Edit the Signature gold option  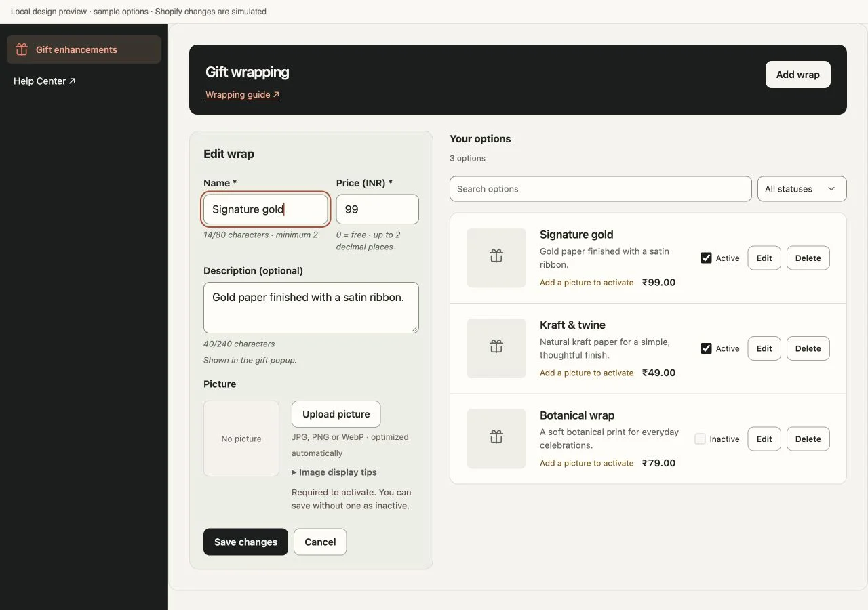coord(764,258)
